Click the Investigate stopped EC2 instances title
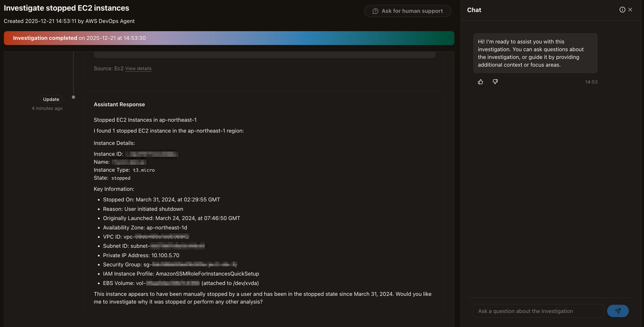 tap(67, 9)
